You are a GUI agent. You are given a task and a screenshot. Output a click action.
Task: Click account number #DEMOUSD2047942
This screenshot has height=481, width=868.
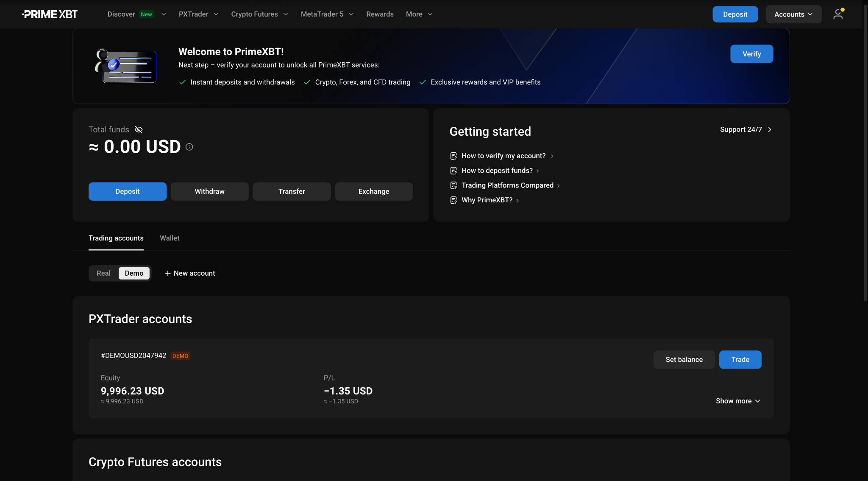pyautogui.click(x=134, y=356)
